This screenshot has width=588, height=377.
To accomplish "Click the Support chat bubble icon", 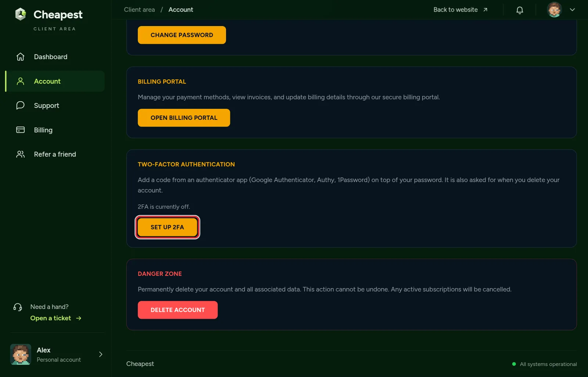I will point(21,106).
